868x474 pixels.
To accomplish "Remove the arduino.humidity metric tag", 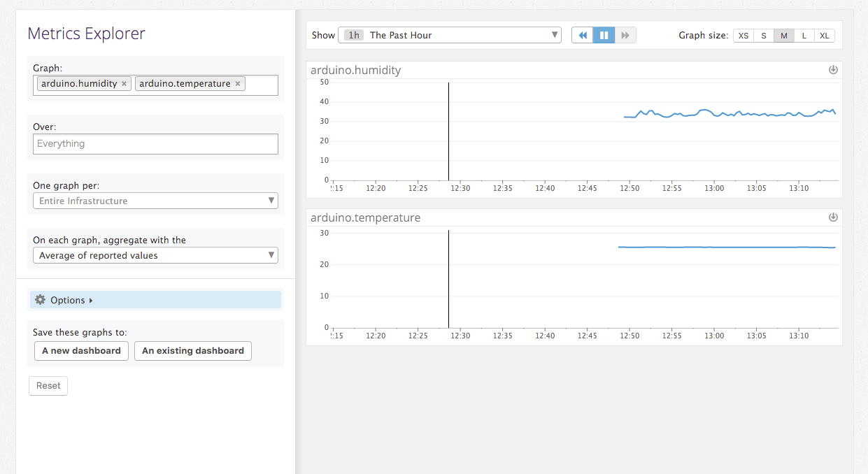I will pyautogui.click(x=124, y=84).
